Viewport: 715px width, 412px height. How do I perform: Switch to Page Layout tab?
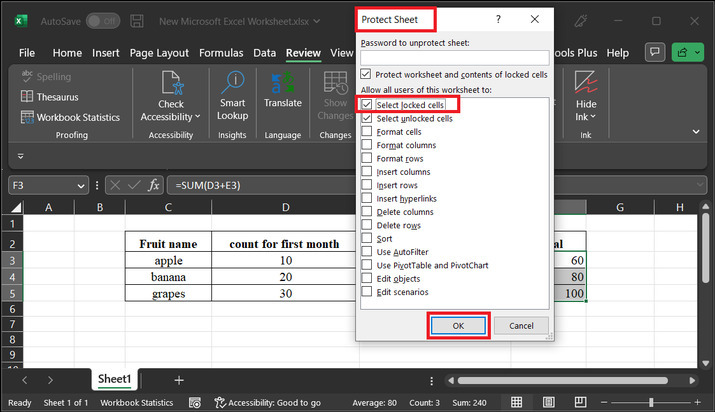[159, 53]
